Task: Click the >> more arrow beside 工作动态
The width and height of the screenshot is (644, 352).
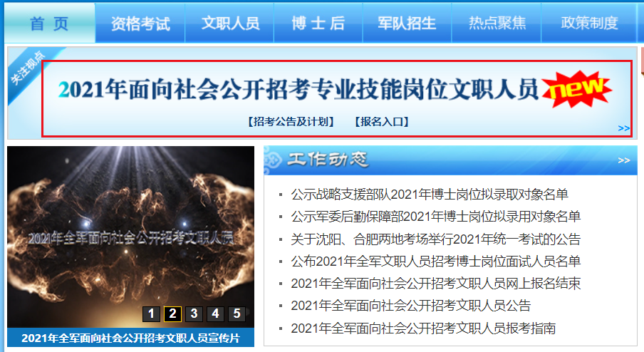Action: 623,160
